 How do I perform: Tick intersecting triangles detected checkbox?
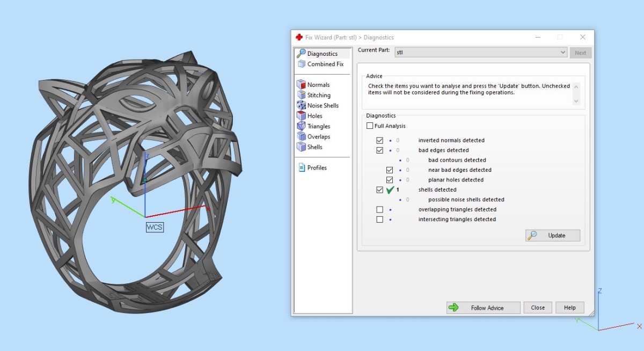click(380, 220)
